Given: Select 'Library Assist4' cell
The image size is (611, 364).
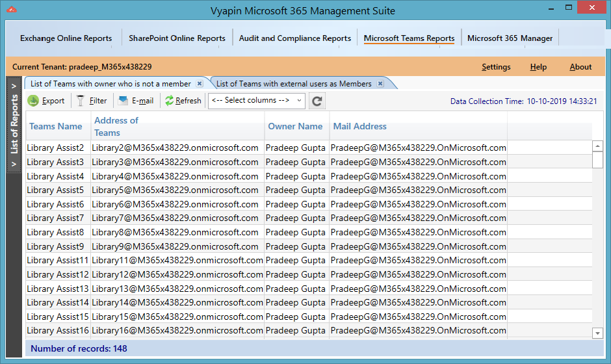Looking at the screenshot, I should point(58,176).
